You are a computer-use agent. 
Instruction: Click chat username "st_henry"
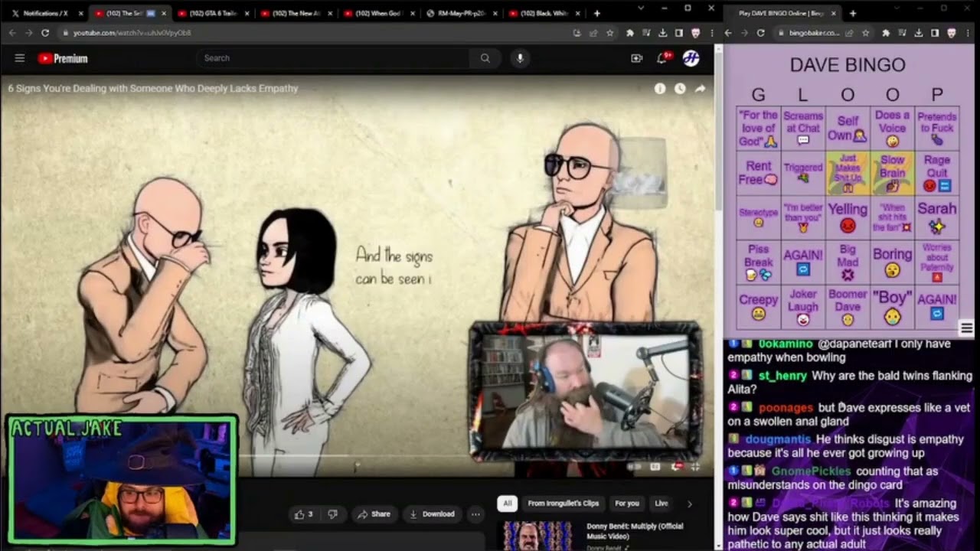click(782, 376)
